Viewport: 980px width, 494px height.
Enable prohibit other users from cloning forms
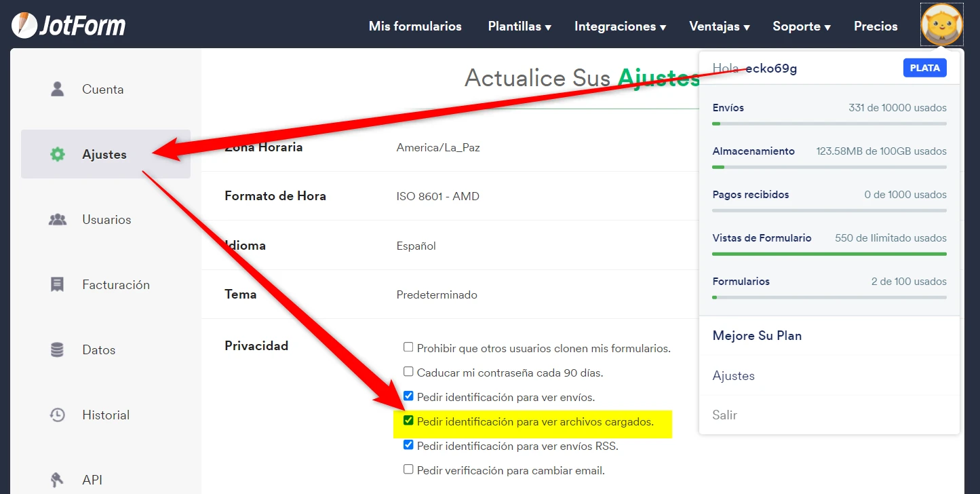[x=408, y=347]
